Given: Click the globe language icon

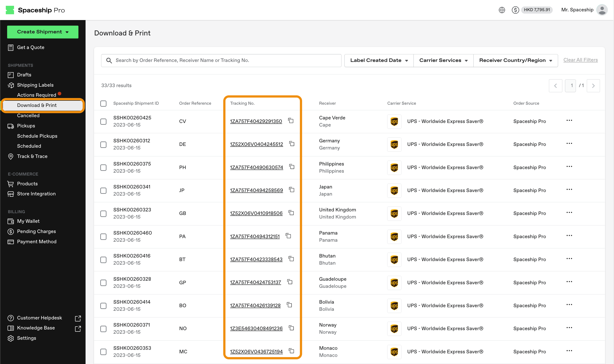Looking at the screenshot, I should tap(502, 10).
